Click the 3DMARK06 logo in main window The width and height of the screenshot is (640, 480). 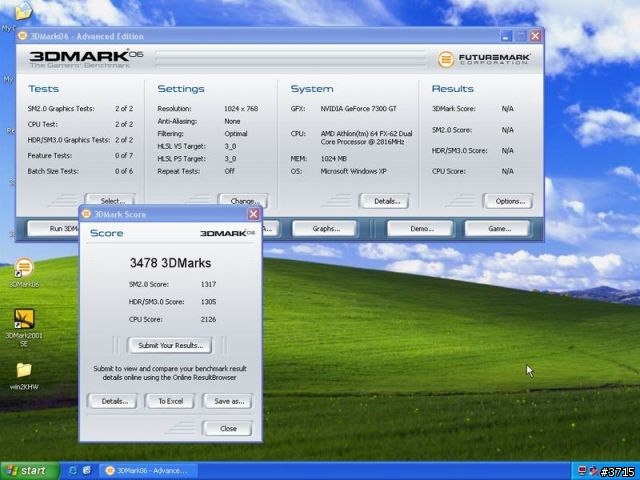click(x=86, y=59)
